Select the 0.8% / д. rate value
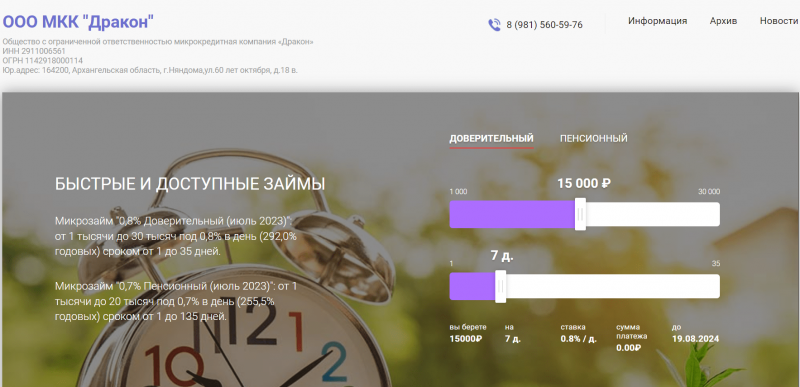Image resolution: width=800 pixels, height=387 pixels. pyautogui.click(x=579, y=339)
